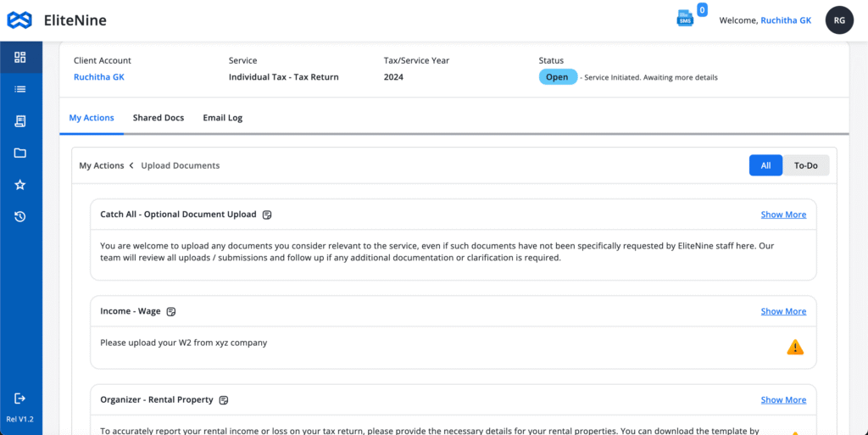Click the note icon beside Income - Wage
Viewport: 868px width, 435px height.
tap(171, 312)
